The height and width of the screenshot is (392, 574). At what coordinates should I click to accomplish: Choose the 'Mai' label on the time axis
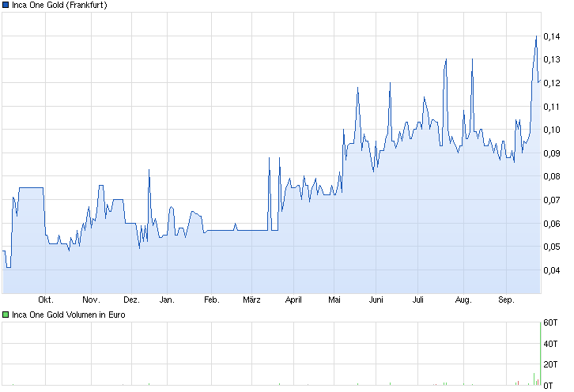pos(334,300)
